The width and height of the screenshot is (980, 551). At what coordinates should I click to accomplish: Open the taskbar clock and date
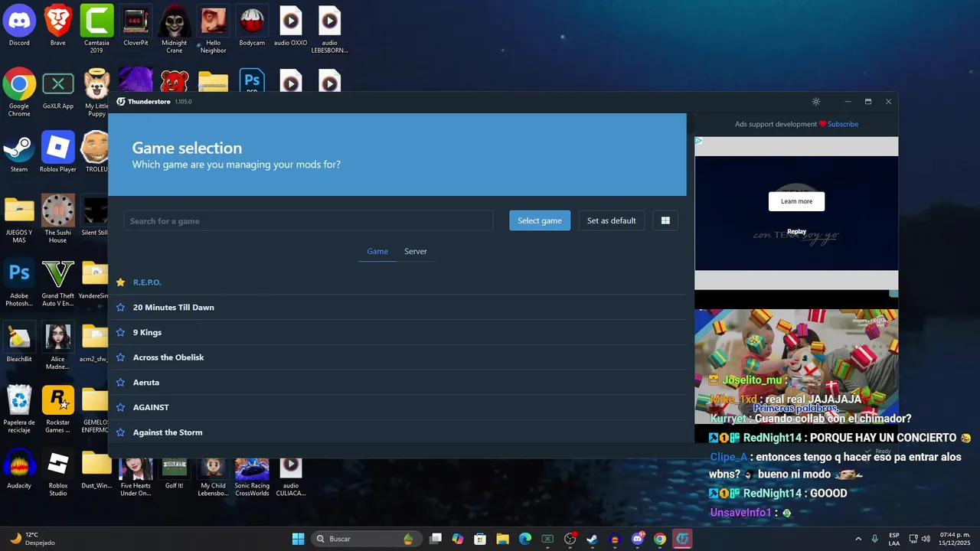[x=955, y=539]
